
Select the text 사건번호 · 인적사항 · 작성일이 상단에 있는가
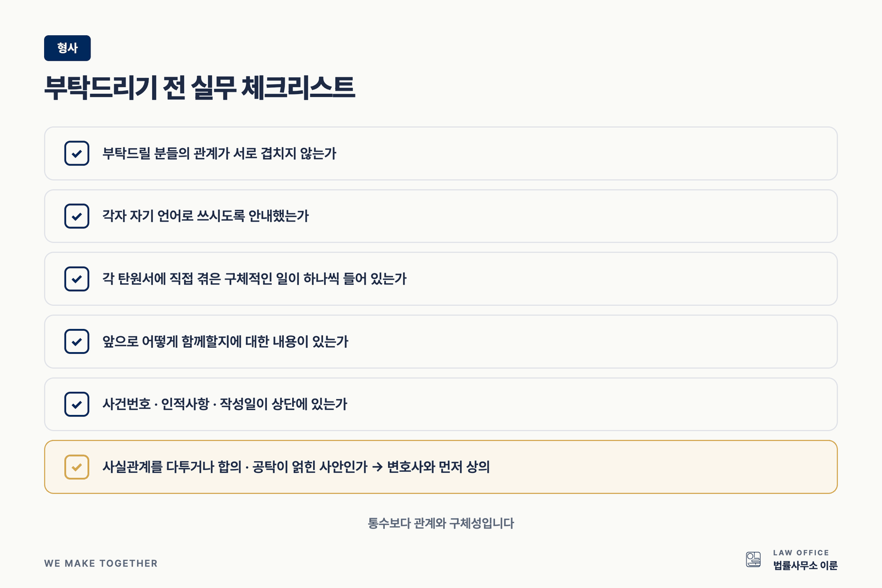point(225,404)
